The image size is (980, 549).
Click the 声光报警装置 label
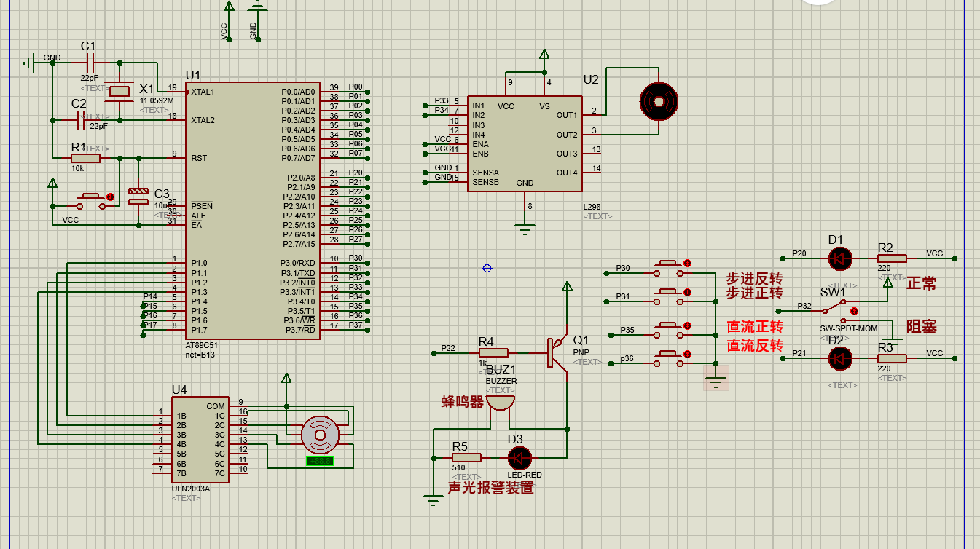point(490,488)
